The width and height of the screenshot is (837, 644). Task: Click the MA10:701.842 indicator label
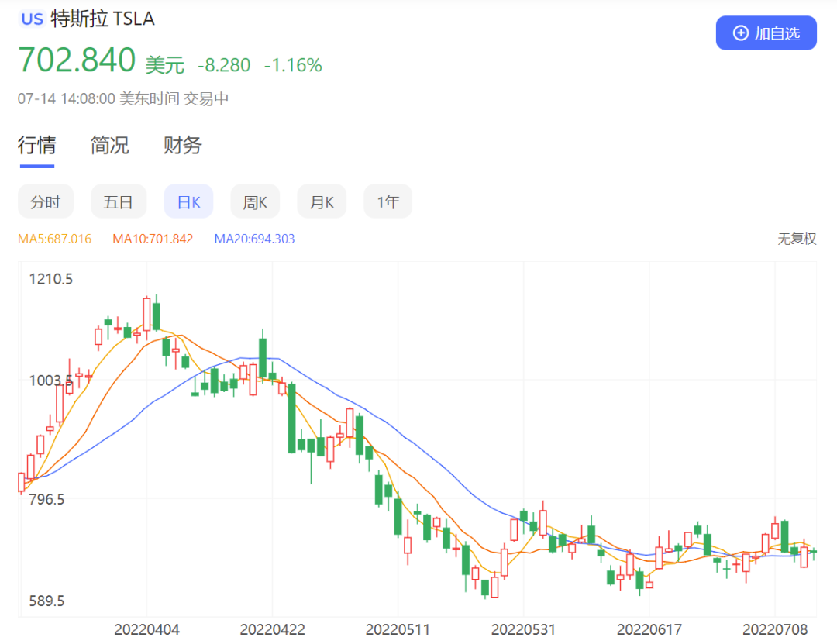153,239
